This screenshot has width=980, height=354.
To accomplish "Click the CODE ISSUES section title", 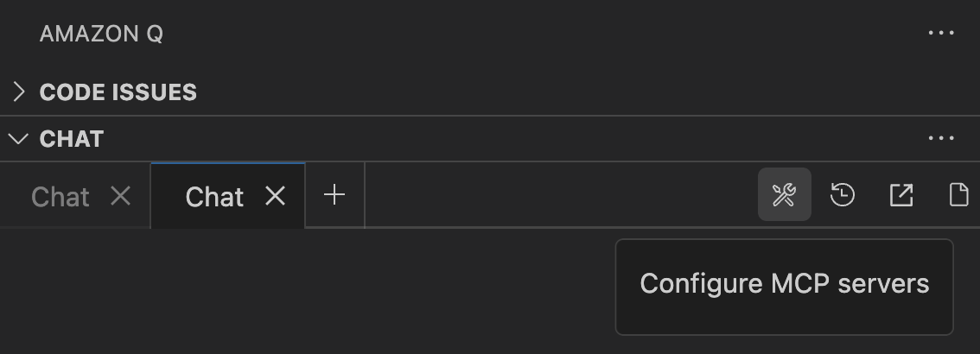I will 118,92.
